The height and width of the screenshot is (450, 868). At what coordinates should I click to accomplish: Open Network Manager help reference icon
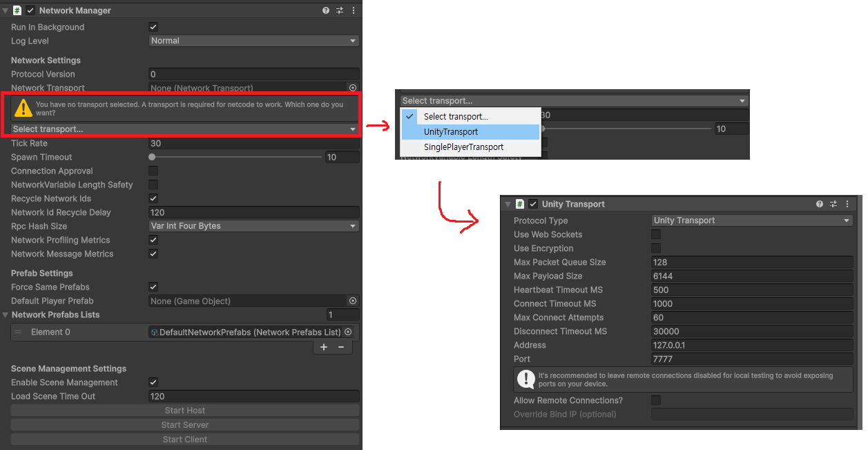point(326,10)
